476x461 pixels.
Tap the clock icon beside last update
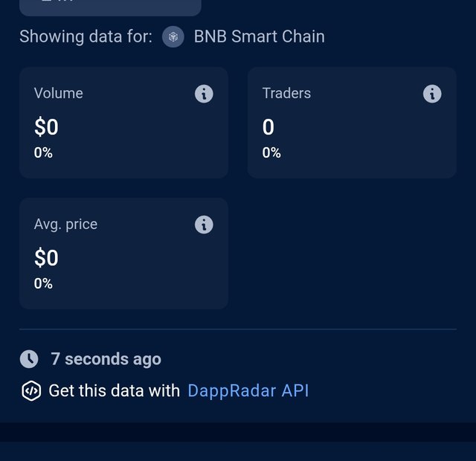pyautogui.click(x=29, y=359)
